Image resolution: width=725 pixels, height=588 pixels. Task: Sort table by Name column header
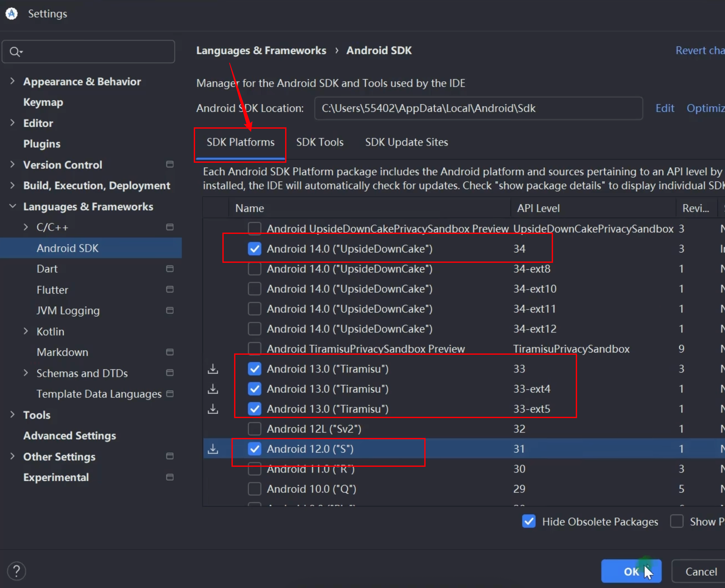370,208
